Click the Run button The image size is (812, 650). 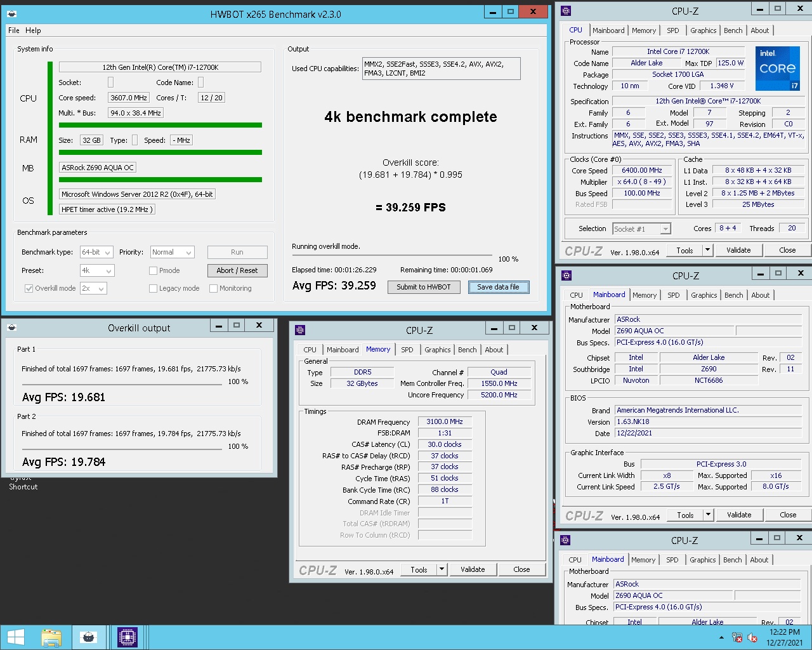pos(237,252)
